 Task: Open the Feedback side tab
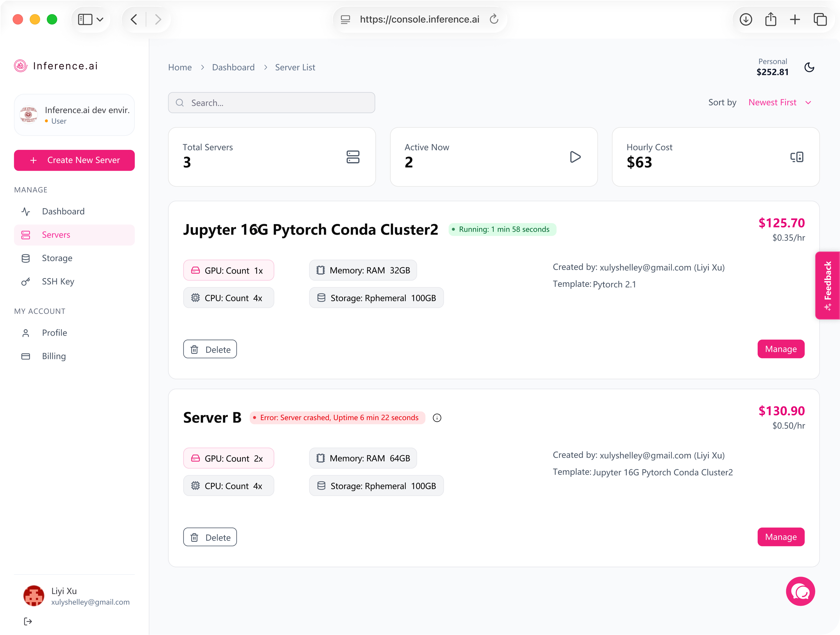(828, 286)
